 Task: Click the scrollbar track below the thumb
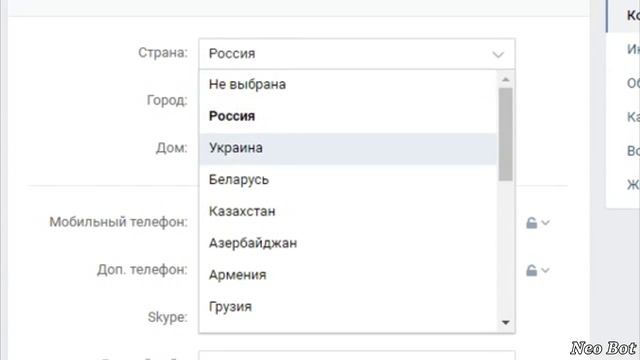(505, 249)
